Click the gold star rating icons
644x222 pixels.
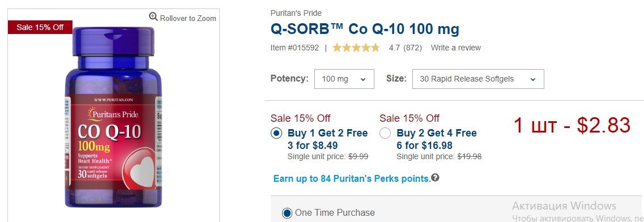pos(356,48)
